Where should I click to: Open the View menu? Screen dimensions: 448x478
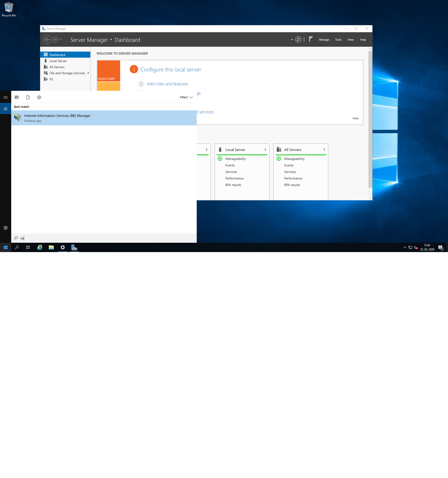pos(350,40)
